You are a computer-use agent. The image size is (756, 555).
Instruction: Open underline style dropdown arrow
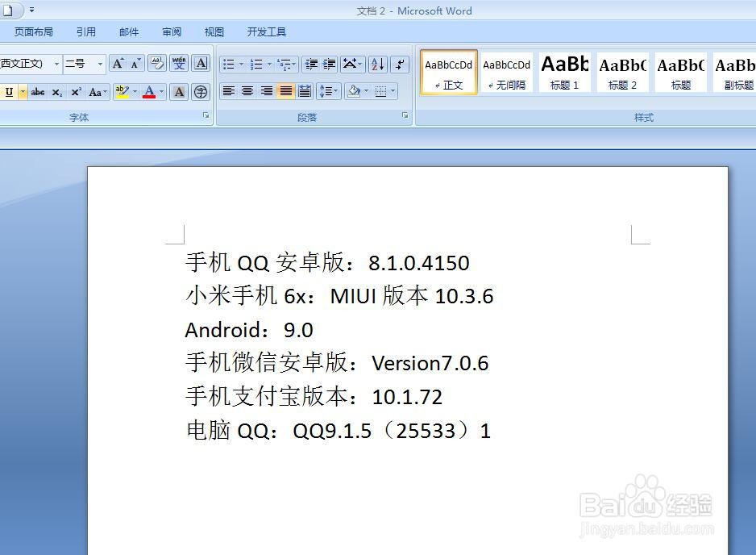[x=23, y=92]
